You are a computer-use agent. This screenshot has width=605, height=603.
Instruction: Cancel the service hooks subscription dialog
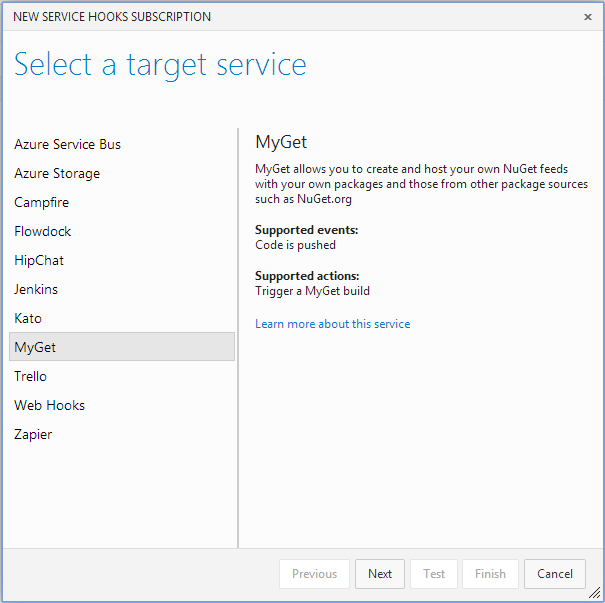tap(554, 574)
